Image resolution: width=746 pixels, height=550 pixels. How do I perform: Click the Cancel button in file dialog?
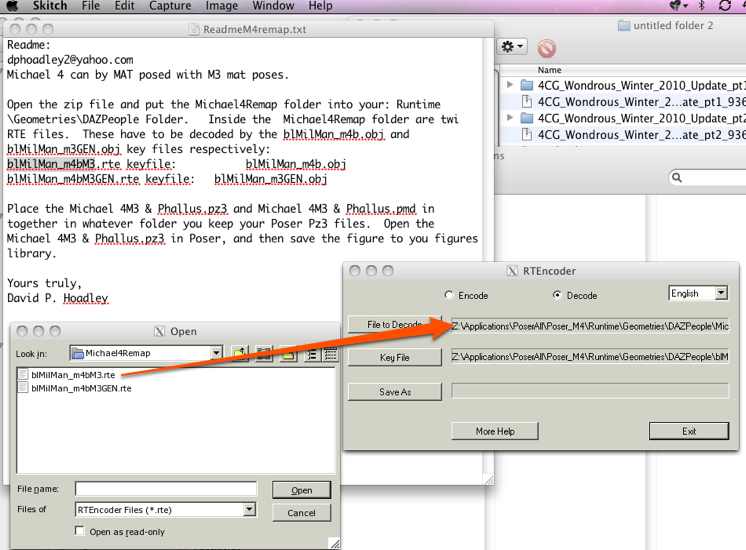[x=301, y=513]
